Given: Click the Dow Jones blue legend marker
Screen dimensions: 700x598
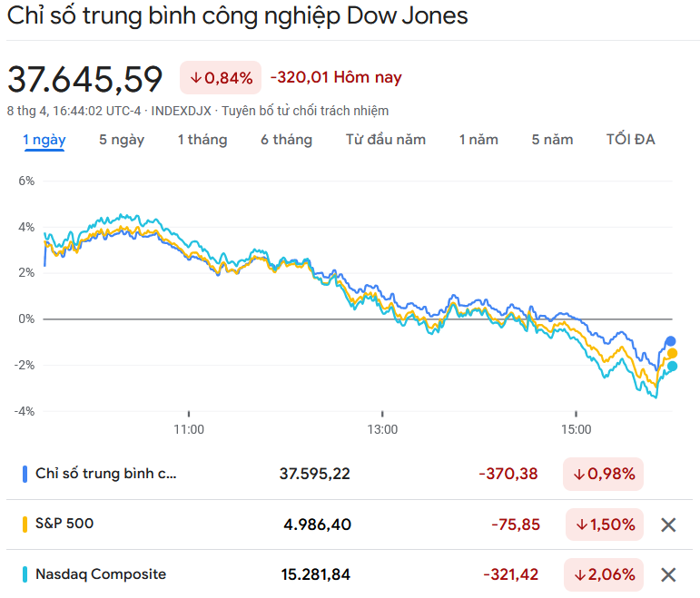Looking at the screenshot, I should [25, 474].
